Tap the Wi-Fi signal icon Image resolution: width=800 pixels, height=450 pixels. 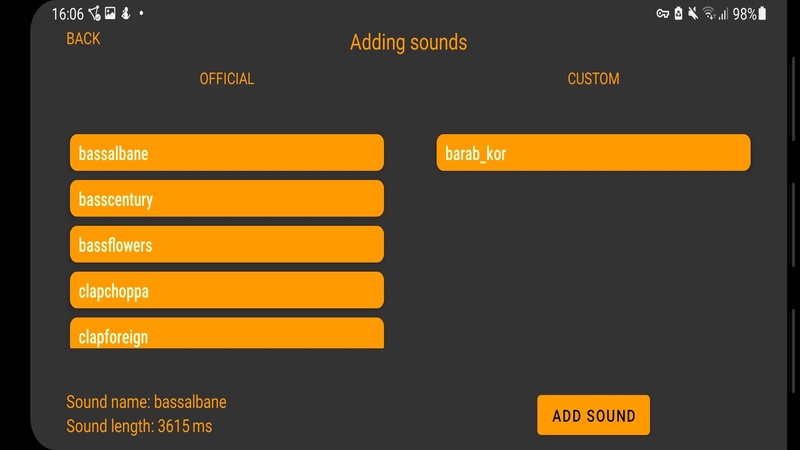coord(708,14)
